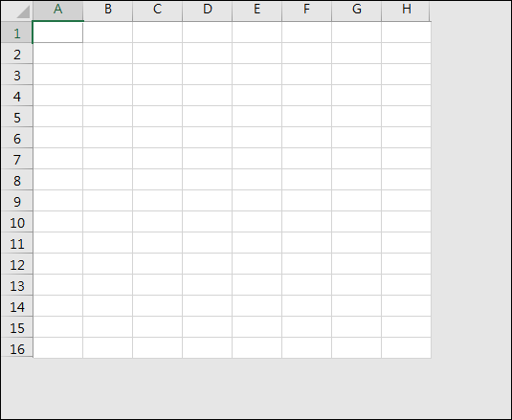The width and height of the screenshot is (512, 420).
Task: Select row 8 header
Action: pos(17,180)
